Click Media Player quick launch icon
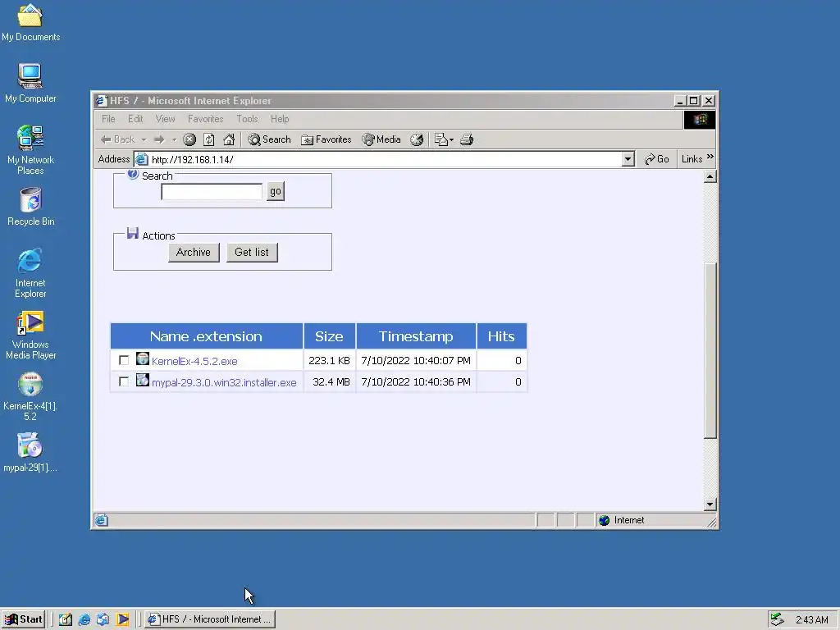Image resolution: width=840 pixels, height=630 pixels. 123,620
